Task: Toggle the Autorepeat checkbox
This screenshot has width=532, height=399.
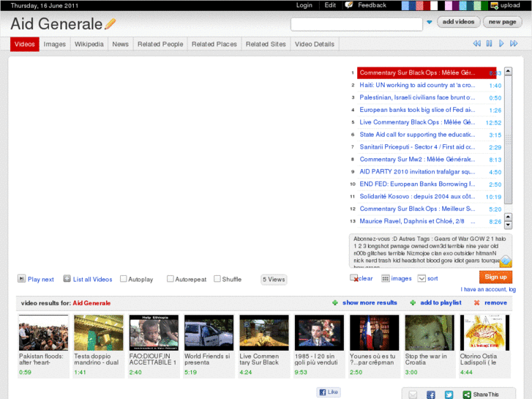Action: [x=171, y=279]
